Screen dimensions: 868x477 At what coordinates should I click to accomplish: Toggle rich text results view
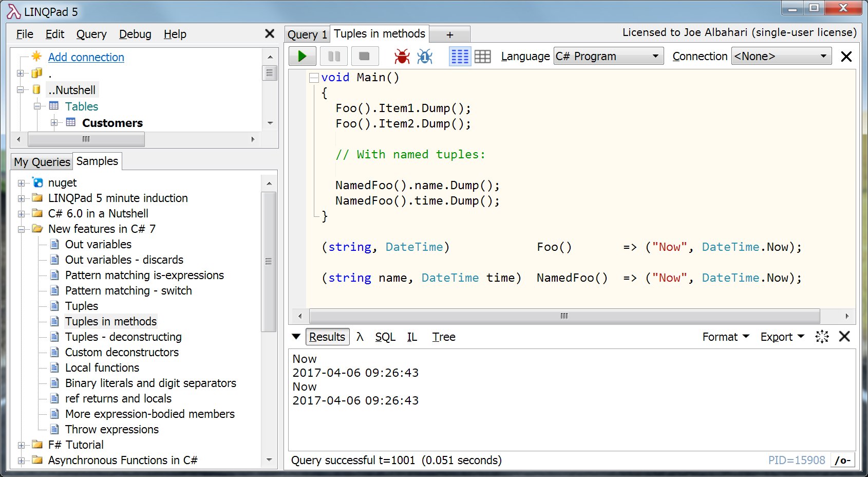pos(460,56)
